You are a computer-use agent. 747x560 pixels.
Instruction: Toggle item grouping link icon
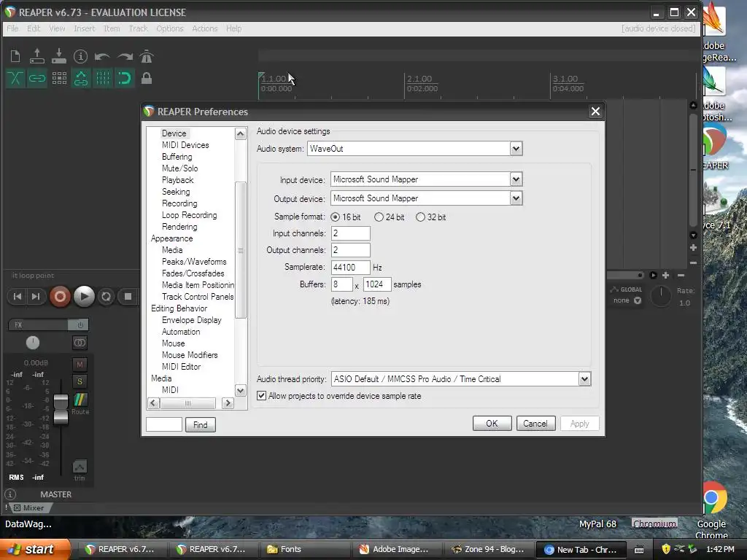click(x=36, y=78)
